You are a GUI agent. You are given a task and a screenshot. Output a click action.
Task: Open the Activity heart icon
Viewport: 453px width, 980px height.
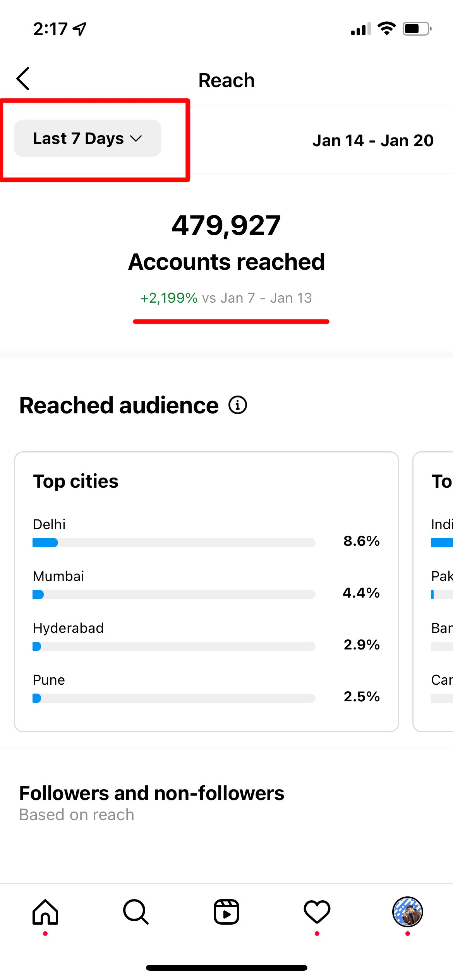(x=317, y=912)
